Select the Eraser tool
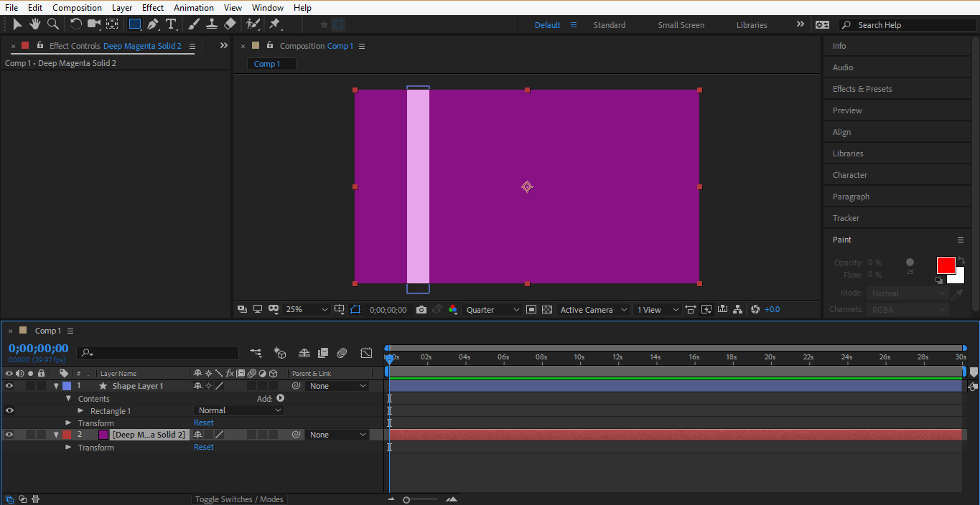 230,24
